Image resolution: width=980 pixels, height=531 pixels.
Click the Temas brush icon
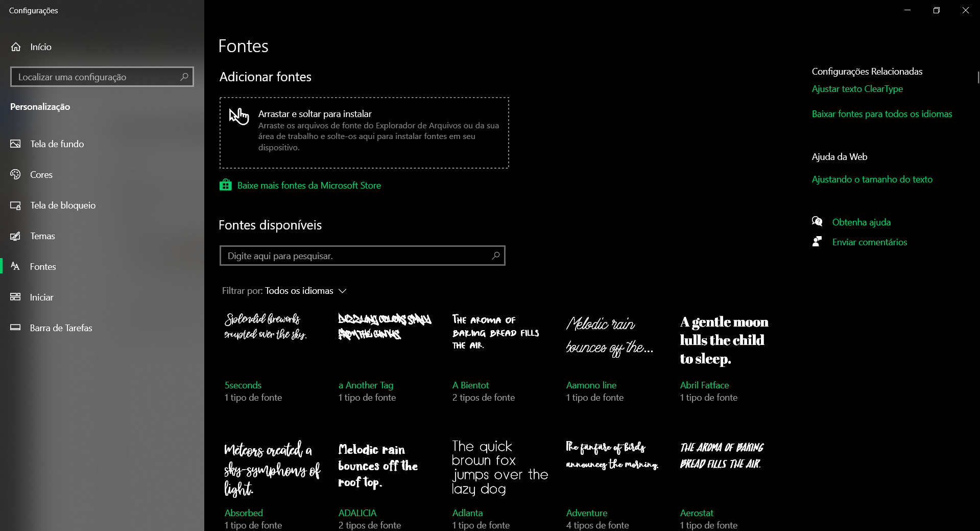click(x=16, y=236)
